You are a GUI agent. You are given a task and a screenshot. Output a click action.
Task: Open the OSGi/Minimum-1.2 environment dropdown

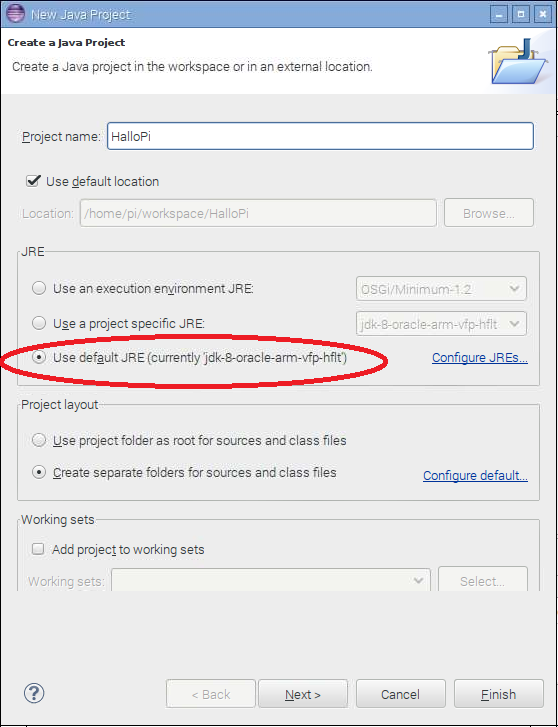tap(441, 289)
